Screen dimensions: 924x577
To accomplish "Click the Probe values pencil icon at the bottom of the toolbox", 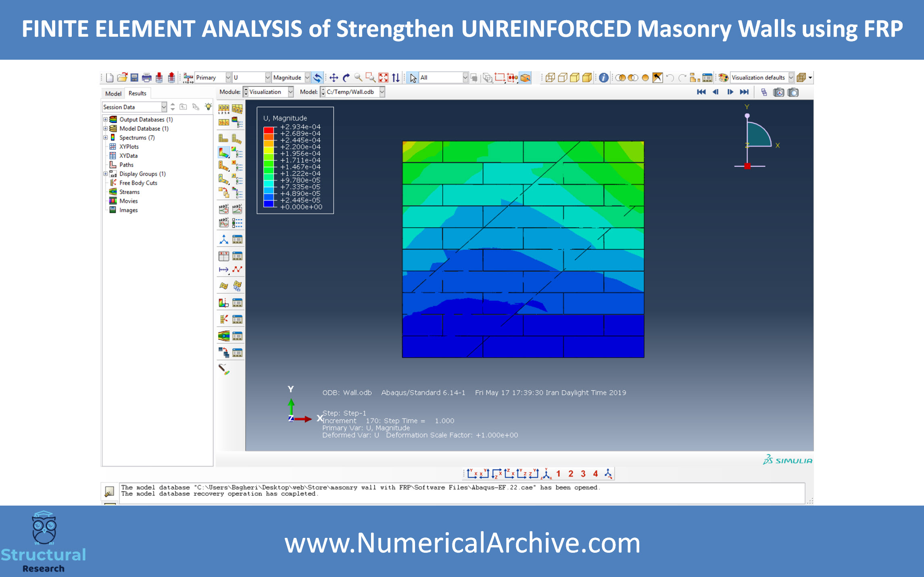I will pos(224,369).
